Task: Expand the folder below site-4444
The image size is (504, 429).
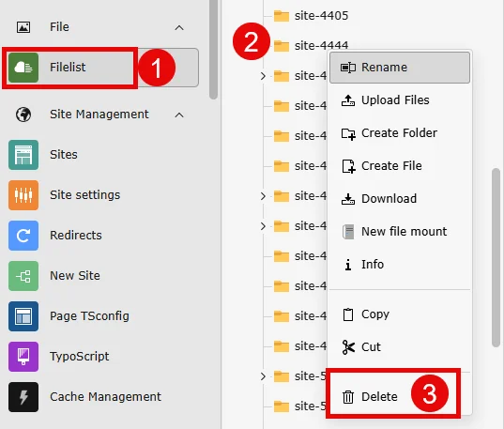Action: pyautogui.click(x=263, y=76)
